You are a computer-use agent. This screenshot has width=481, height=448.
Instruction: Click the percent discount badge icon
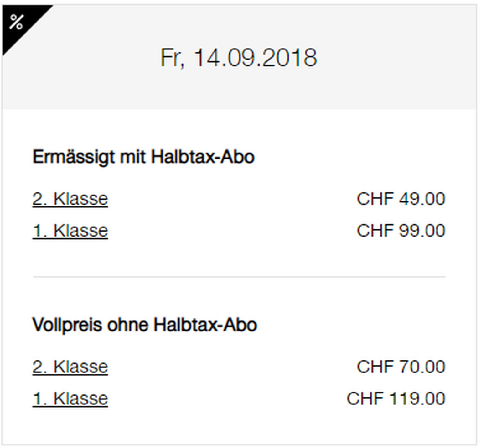(16, 22)
